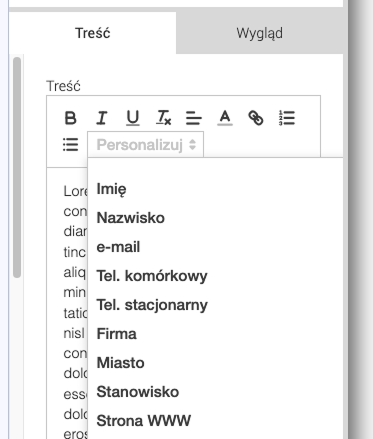This screenshot has height=439, width=373.
Task: Create a bulleted list
Action: (x=70, y=145)
